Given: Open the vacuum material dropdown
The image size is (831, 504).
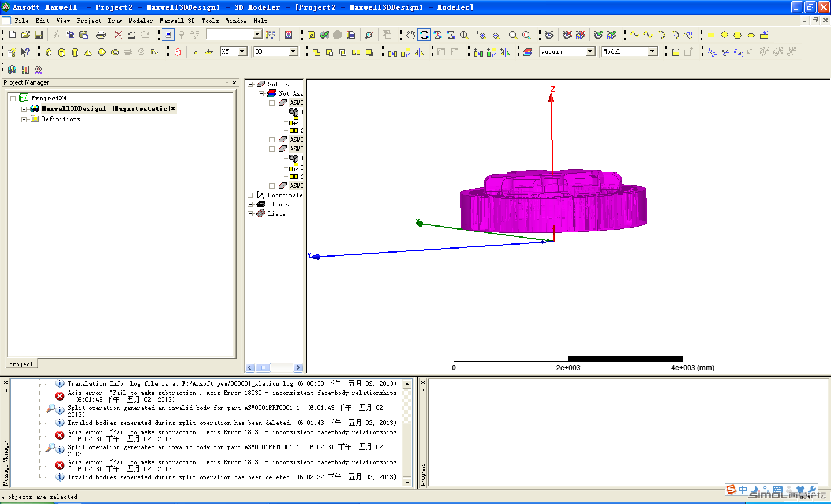Looking at the screenshot, I should [590, 51].
